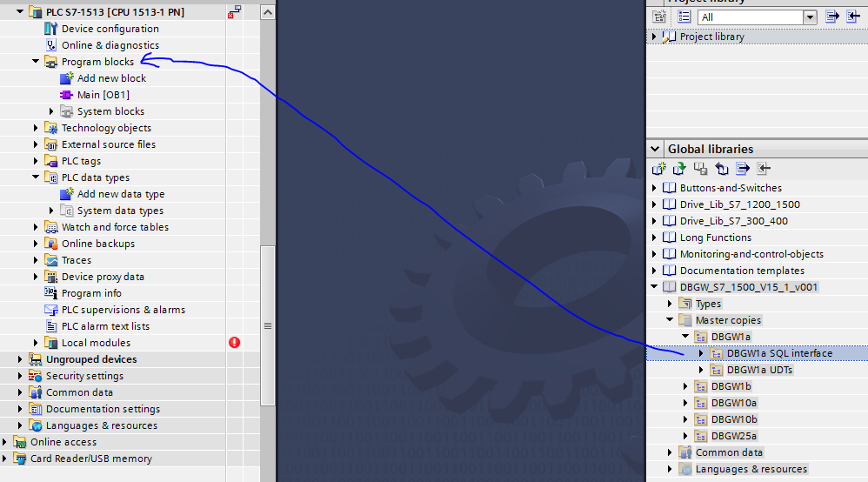Expand the Ungrouped devices node
Viewport: 868px width, 482px height.
21,359
